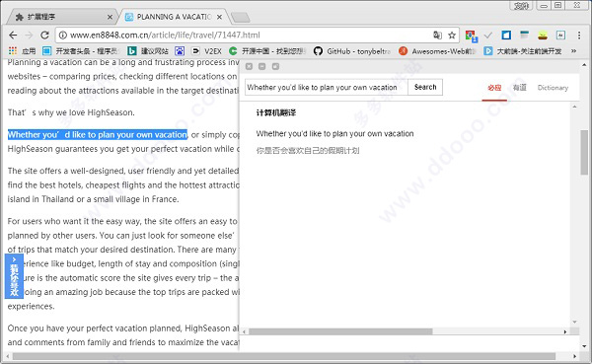
Task: Select the 有道 translation tab
Action: [x=520, y=88]
